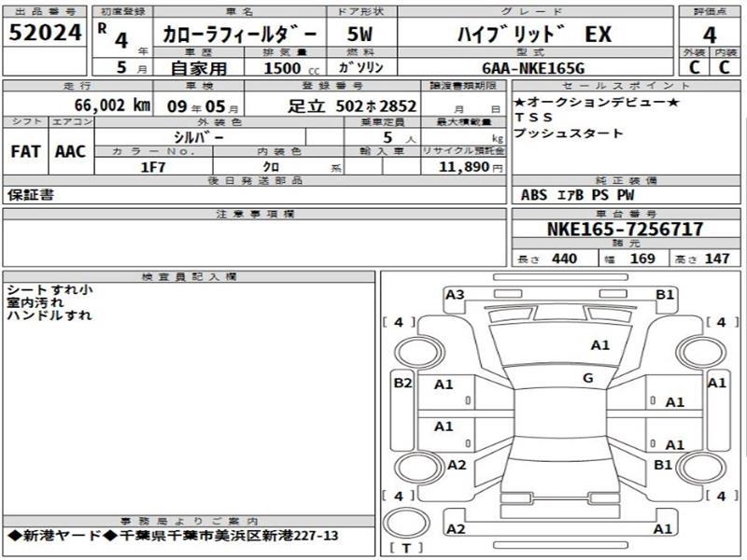Click the 検査員記入欄 section header

pos(190,276)
